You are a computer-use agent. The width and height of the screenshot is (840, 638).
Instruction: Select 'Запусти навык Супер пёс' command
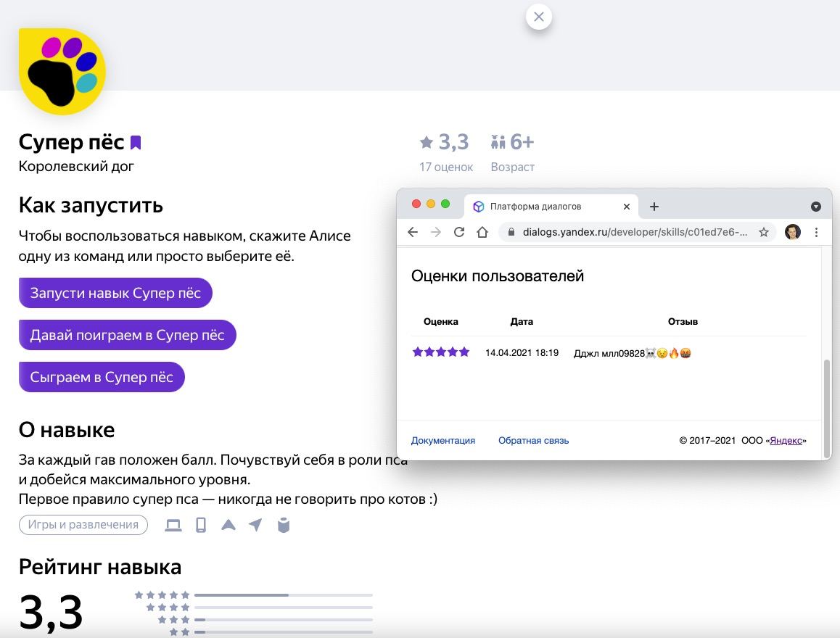coord(116,293)
